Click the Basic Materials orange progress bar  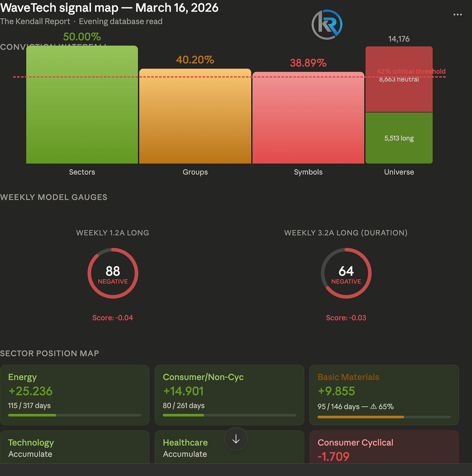384,417
